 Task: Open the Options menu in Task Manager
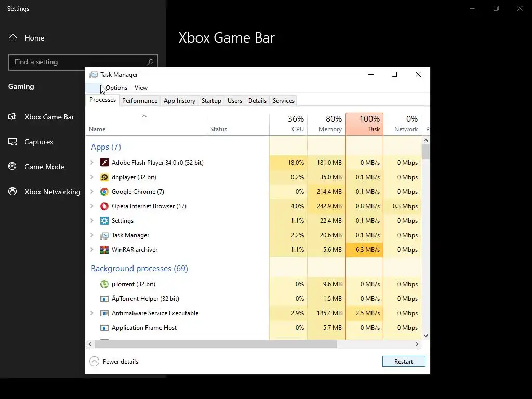tap(116, 88)
